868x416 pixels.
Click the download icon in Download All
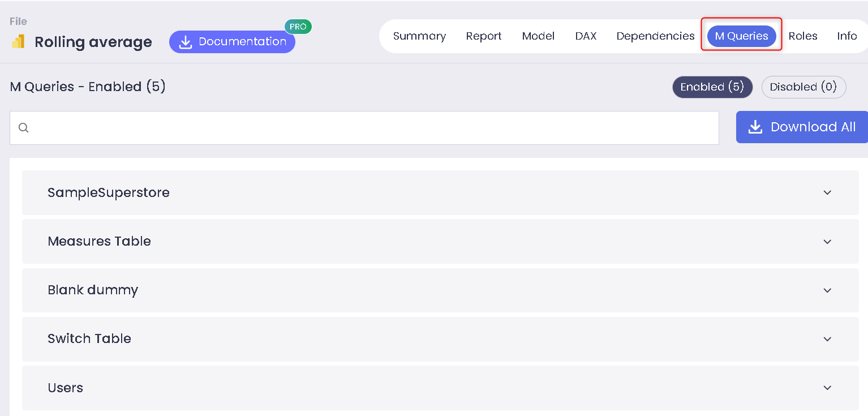(x=755, y=127)
